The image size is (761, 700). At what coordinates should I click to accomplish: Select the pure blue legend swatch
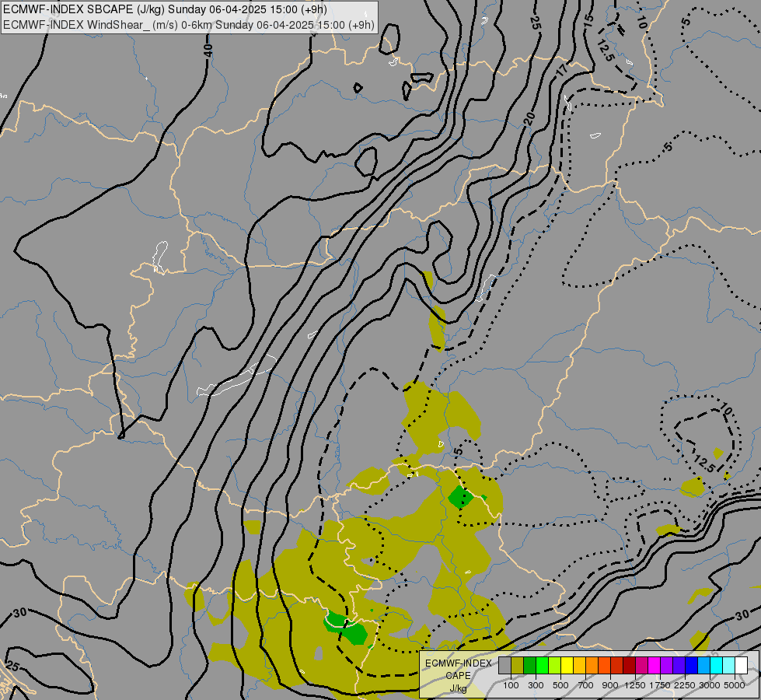(x=692, y=666)
